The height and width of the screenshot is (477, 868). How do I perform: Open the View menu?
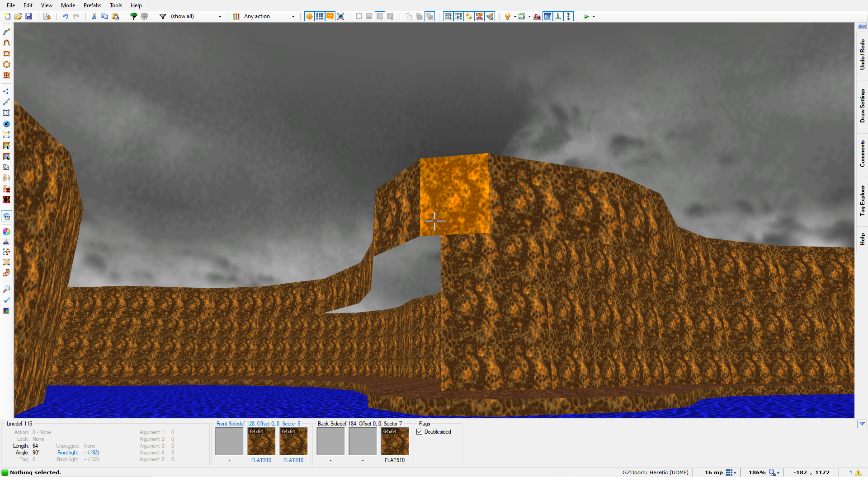coord(47,5)
